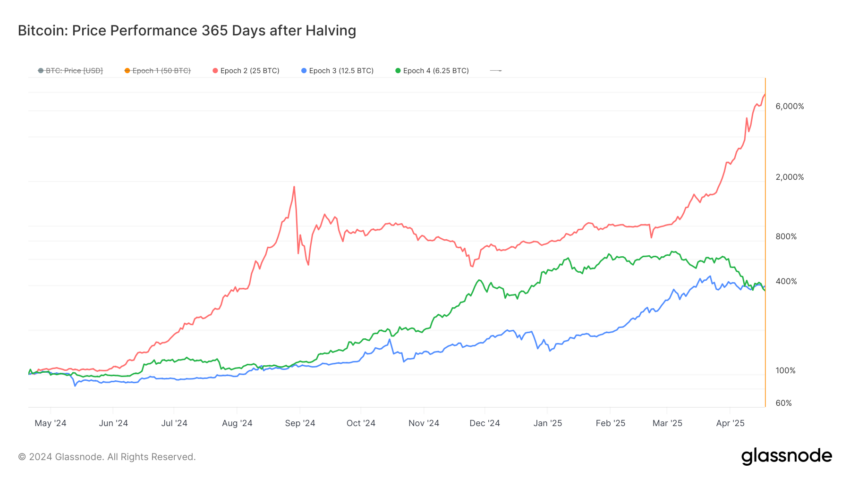Click the Glassnode copyright notice text
This screenshot has height=478, width=850.
pyautogui.click(x=107, y=457)
